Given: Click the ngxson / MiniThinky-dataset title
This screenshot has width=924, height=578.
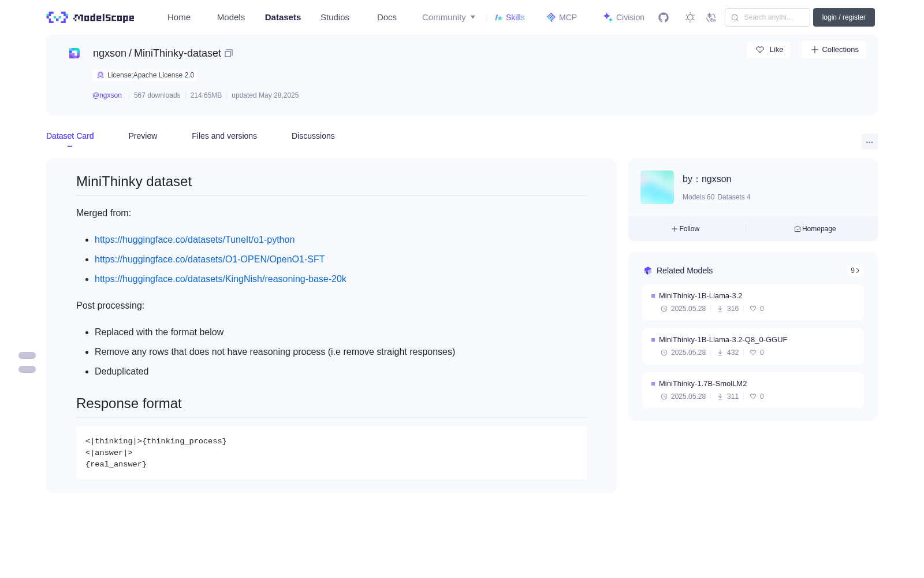Looking at the screenshot, I should pos(157,53).
